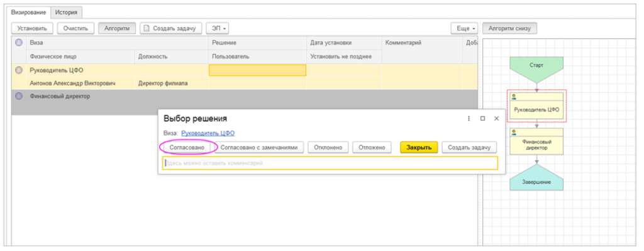644x251 pixels.
Task: Toggle the Алгоритм panel button
Action: pyautogui.click(x=117, y=29)
